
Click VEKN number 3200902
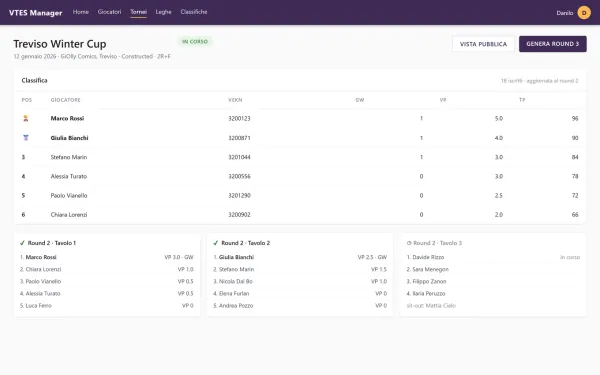[x=239, y=215]
